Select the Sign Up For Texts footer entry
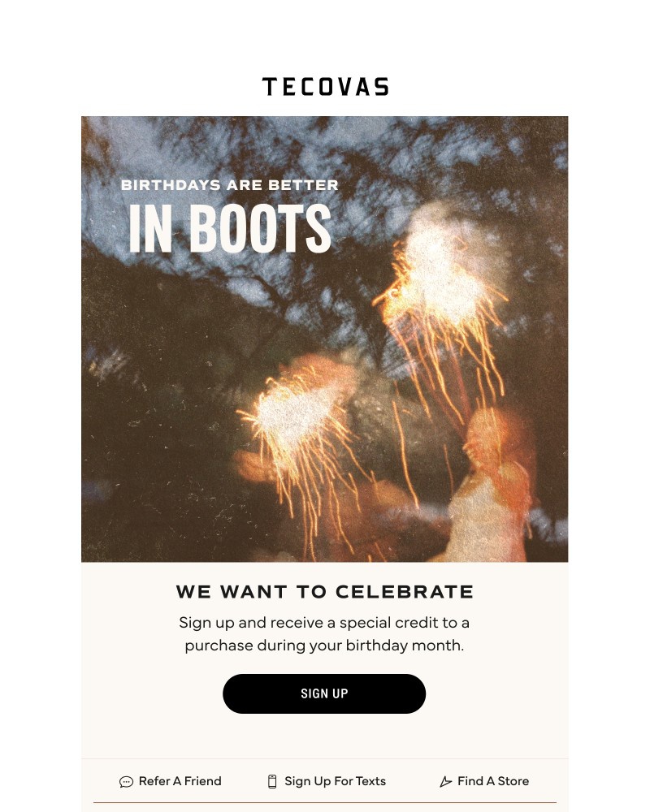650x812 pixels. coord(336,781)
